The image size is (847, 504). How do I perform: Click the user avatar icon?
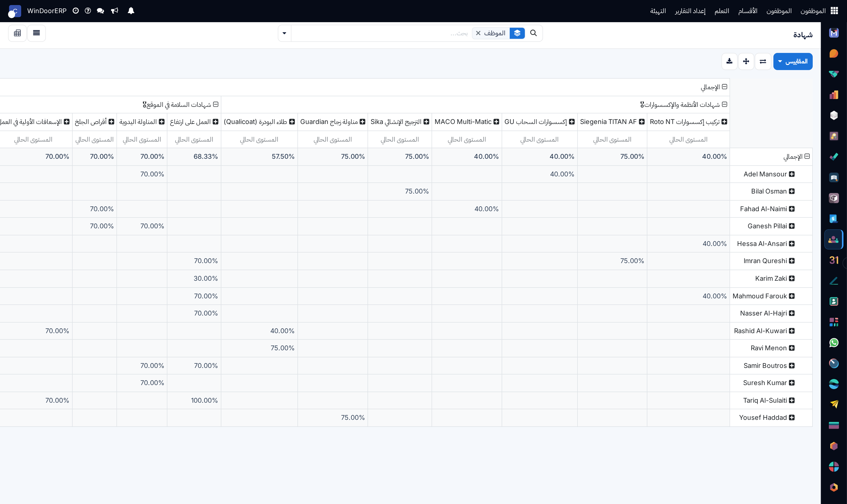pyautogui.click(x=15, y=11)
